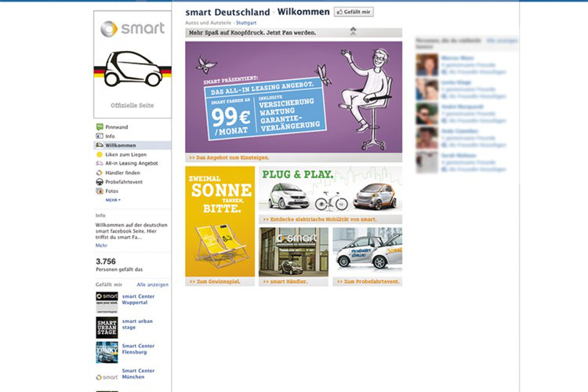
Task: Select the Willkommen tab in sidebar
Action: (x=132, y=145)
